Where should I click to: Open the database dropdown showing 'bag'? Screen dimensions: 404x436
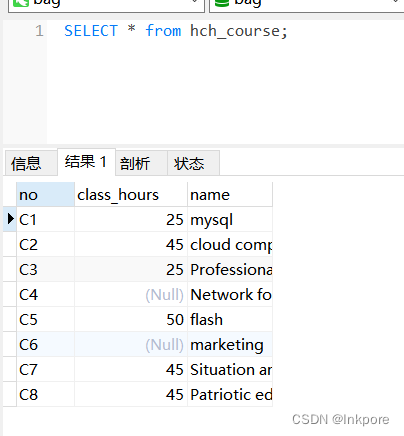click(x=306, y=6)
